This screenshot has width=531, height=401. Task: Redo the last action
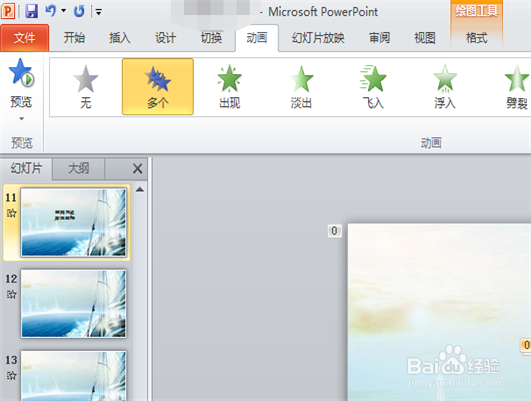coord(79,12)
